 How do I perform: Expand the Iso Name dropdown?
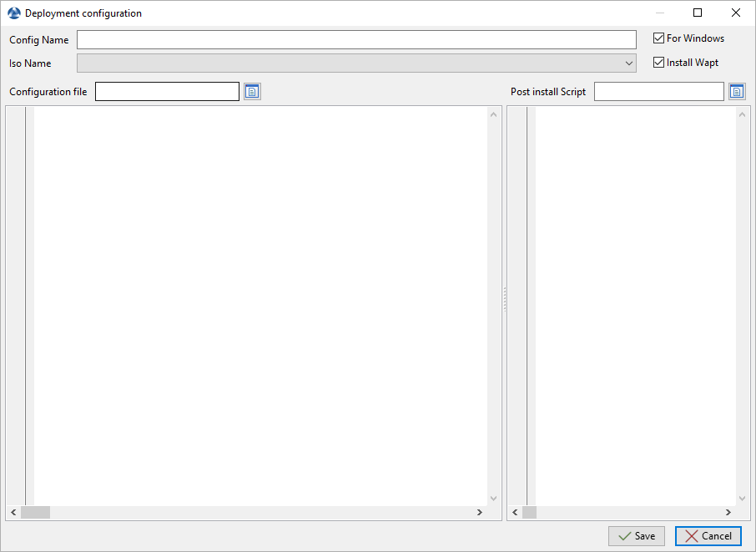[x=628, y=63]
